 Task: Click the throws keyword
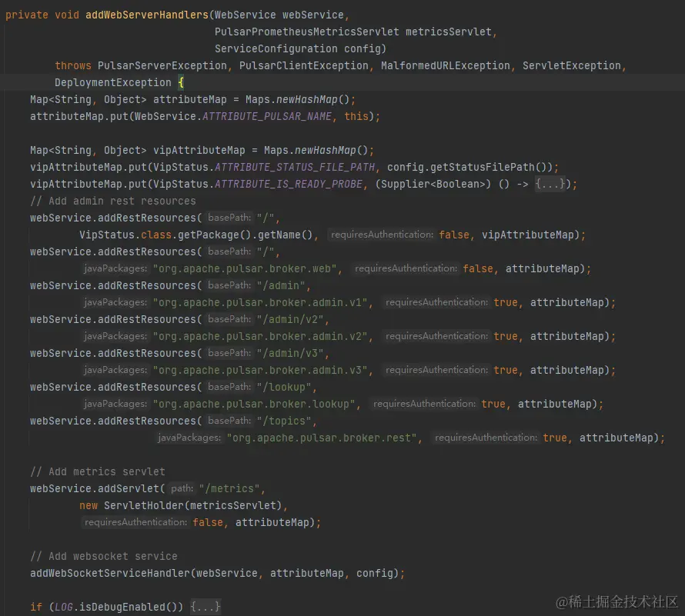tap(73, 65)
